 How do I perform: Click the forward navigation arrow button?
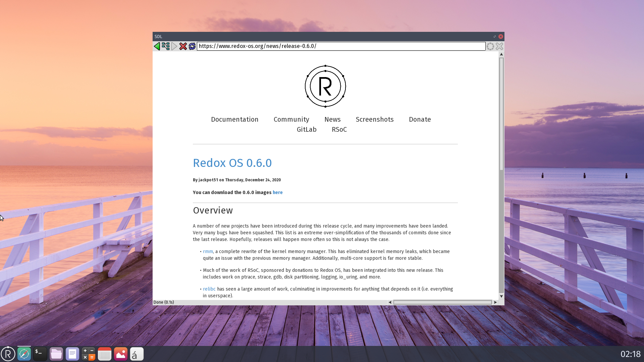[174, 46]
